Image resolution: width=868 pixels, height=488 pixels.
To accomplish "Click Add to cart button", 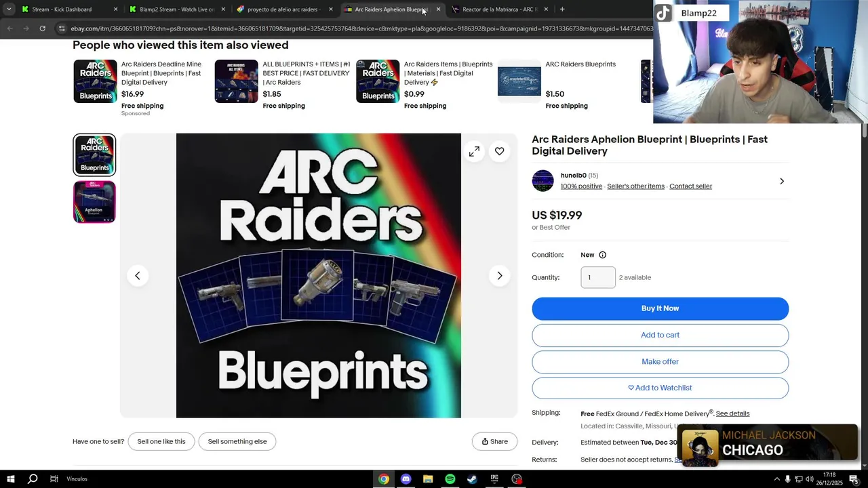I will pos(660,335).
